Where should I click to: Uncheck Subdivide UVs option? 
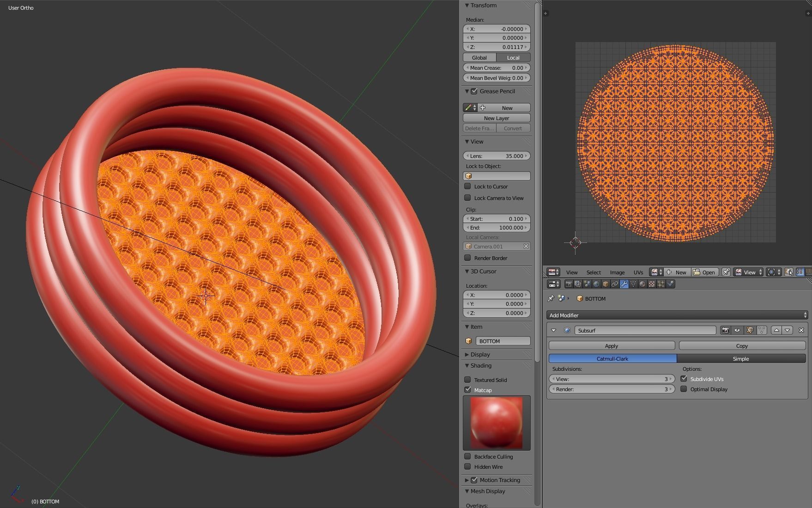[x=684, y=379]
